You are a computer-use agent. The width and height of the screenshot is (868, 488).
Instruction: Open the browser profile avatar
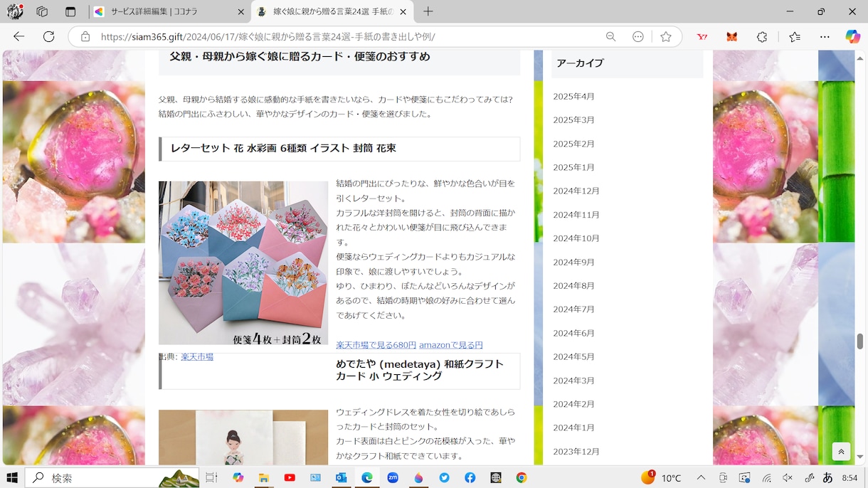coord(15,11)
